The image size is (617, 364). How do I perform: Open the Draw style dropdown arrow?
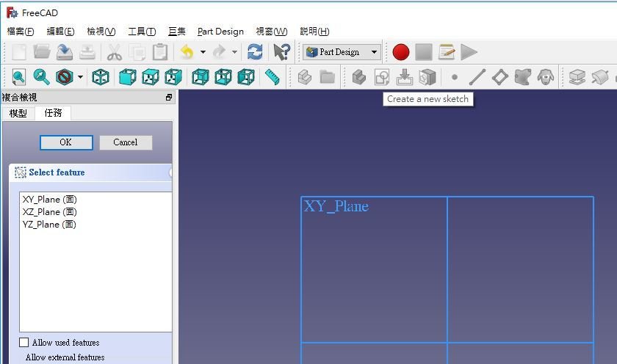(80, 77)
